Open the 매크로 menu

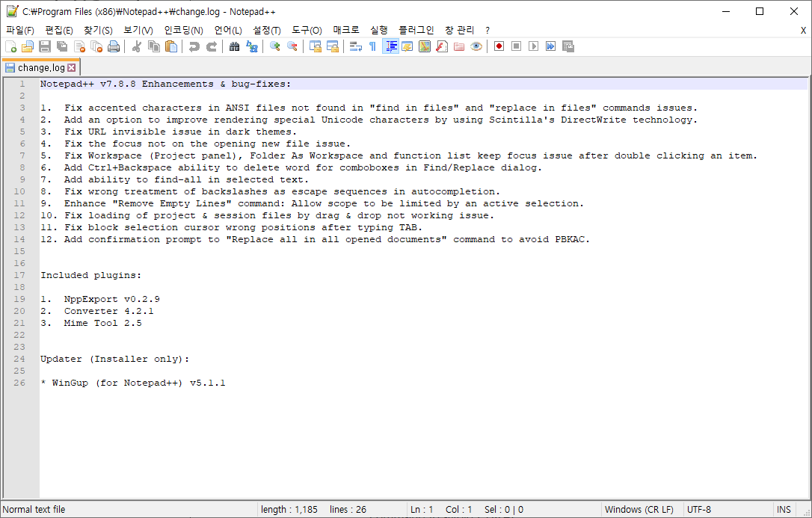346,31
